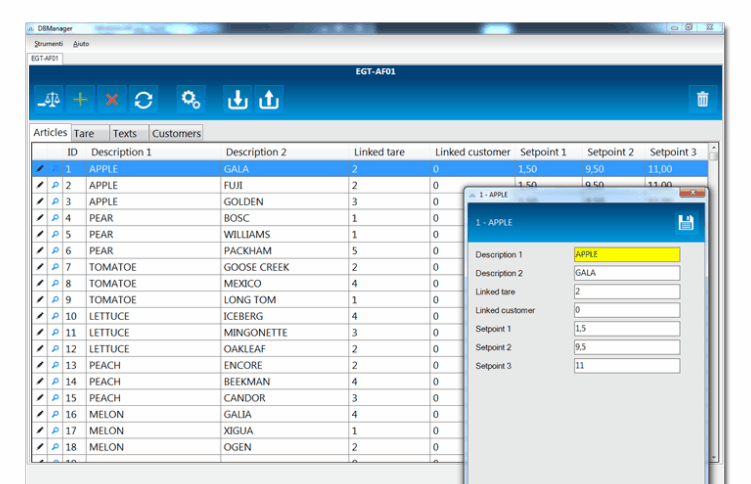Edit OAKLEAF row with pencil icon
This screenshot has height=484, width=751.
[40, 349]
